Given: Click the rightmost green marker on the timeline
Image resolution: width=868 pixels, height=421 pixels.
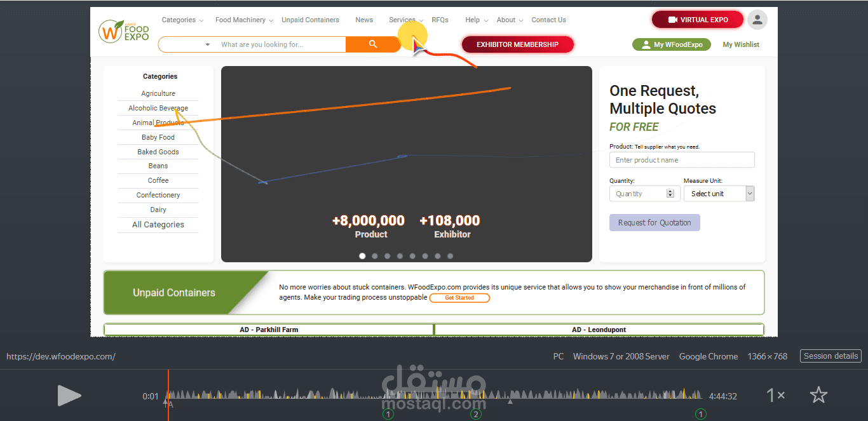Looking at the screenshot, I should 701,414.
